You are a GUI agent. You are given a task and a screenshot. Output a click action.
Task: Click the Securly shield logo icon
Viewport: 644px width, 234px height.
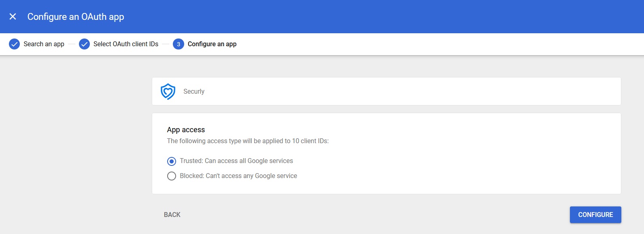168,92
